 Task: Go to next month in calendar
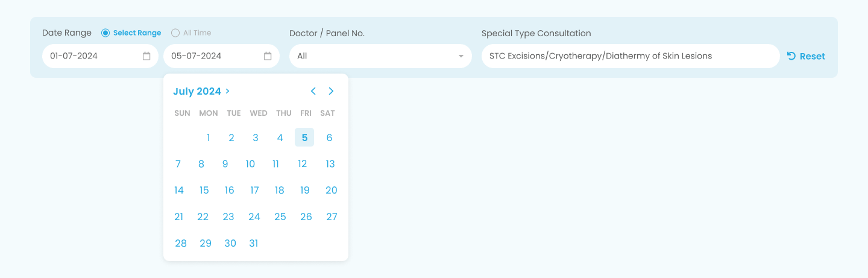[x=331, y=91]
